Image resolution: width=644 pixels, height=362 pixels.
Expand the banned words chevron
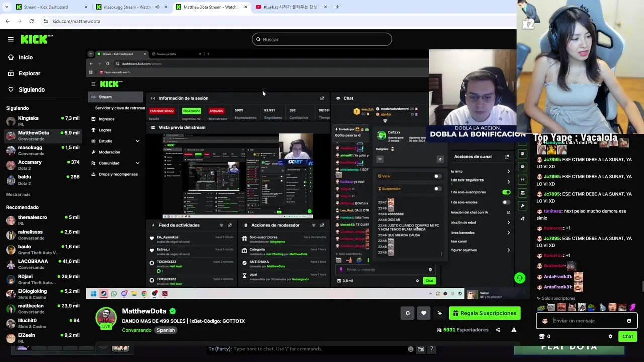click(x=508, y=233)
